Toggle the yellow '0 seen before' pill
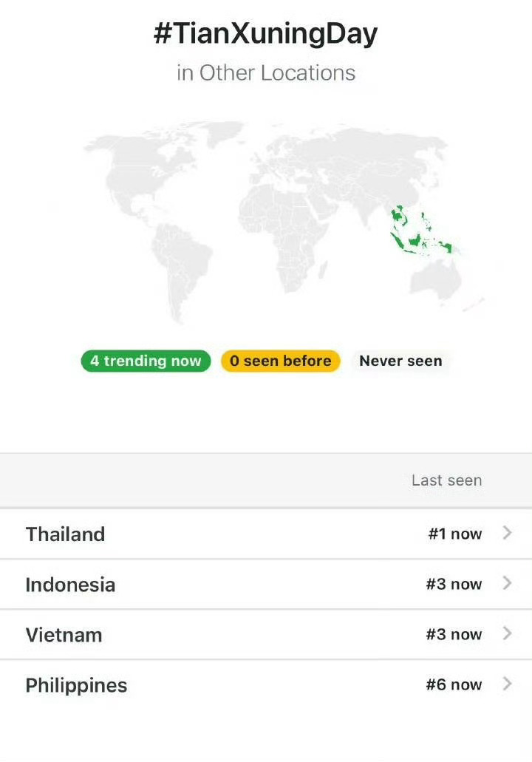This screenshot has width=532, height=762. point(280,361)
